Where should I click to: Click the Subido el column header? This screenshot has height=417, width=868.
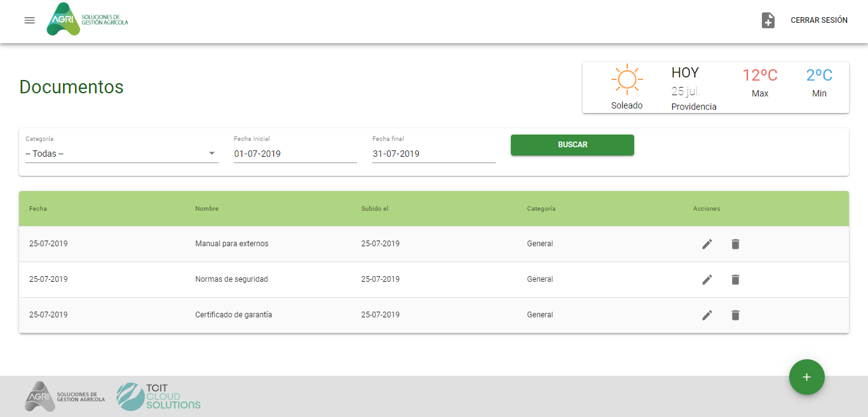(374, 209)
